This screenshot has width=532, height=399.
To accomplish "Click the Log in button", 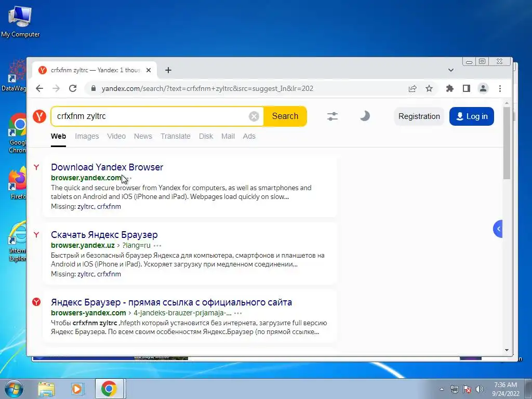I will (472, 116).
